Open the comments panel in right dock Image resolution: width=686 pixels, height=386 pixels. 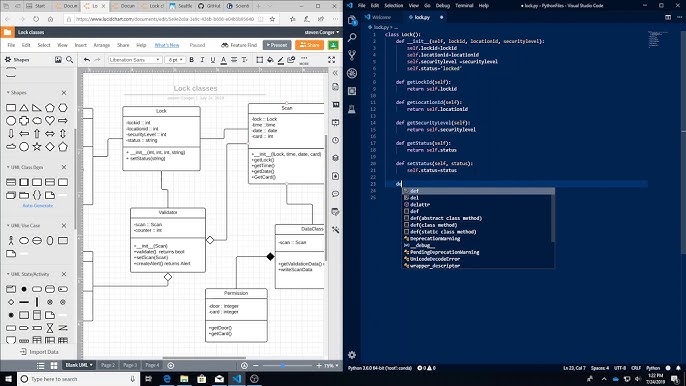pyautogui.click(x=336, y=194)
